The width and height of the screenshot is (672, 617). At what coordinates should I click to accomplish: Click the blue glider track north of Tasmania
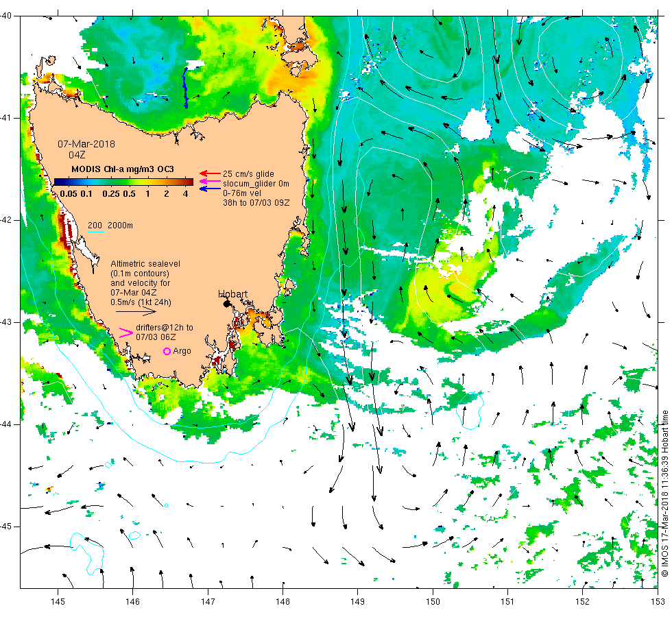186,88
